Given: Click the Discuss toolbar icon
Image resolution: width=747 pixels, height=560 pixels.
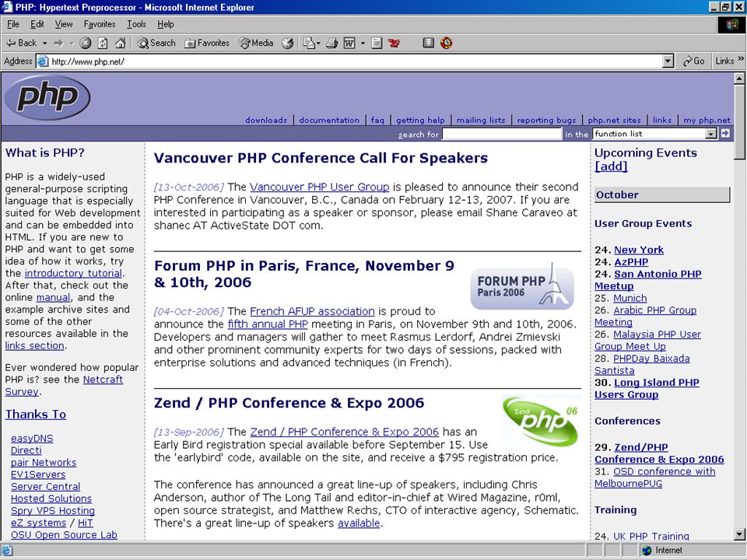Looking at the screenshot, I should click(377, 44).
